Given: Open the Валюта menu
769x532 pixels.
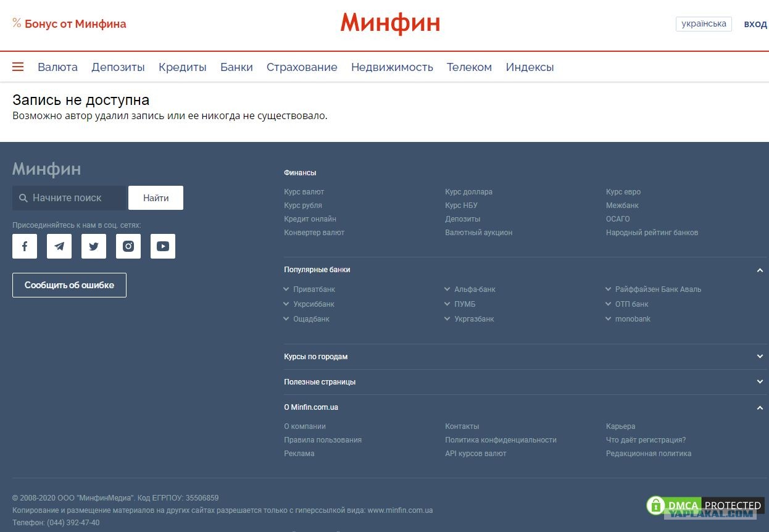Looking at the screenshot, I should click(57, 67).
